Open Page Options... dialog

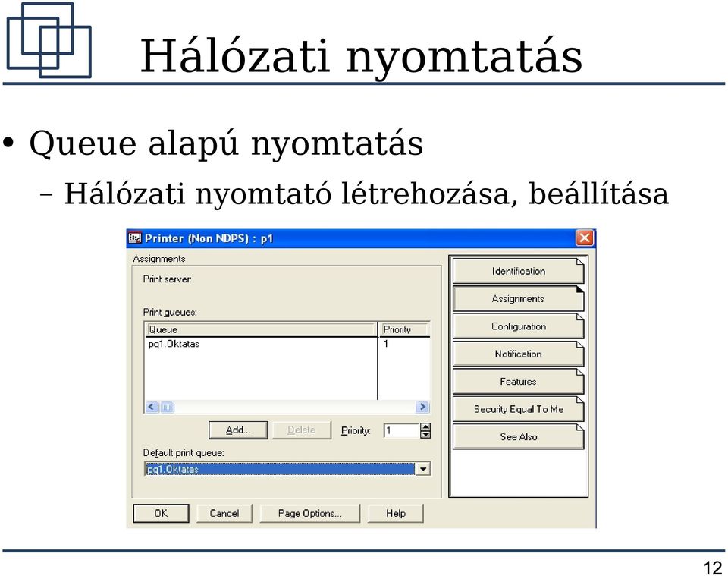[x=309, y=513]
